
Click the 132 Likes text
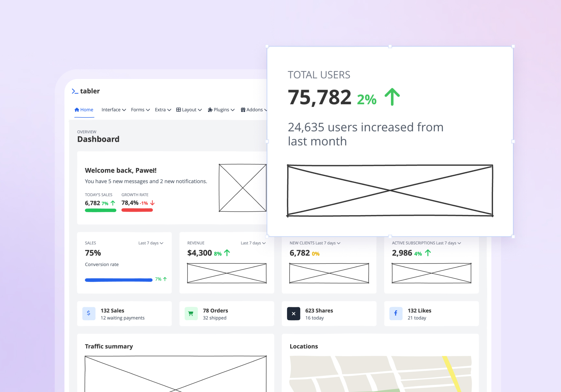tap(419, 310)
